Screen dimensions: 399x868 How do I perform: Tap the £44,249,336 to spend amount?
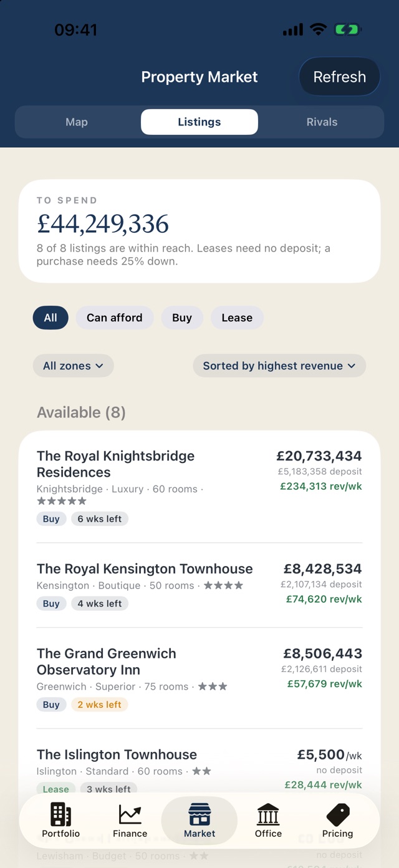click(x=103, y=224)
